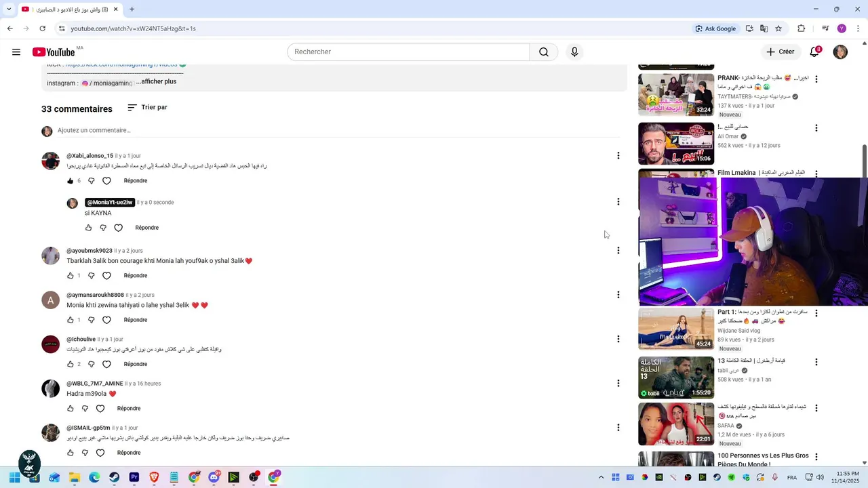Open options menu for @Xabi_alonso_15 comment
This screenshot has width=868, height=488.
click(618, 156)
